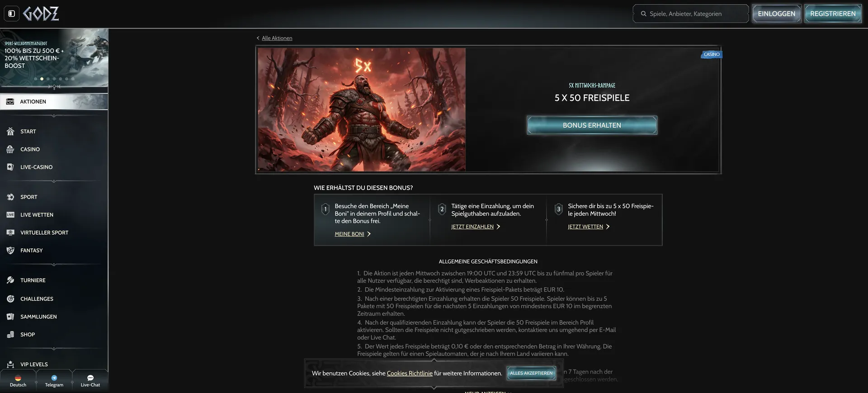Go back via the Alle Aktionen chevron link
Viewport: 868px width, 393px height.
click(x=274, y=38)
